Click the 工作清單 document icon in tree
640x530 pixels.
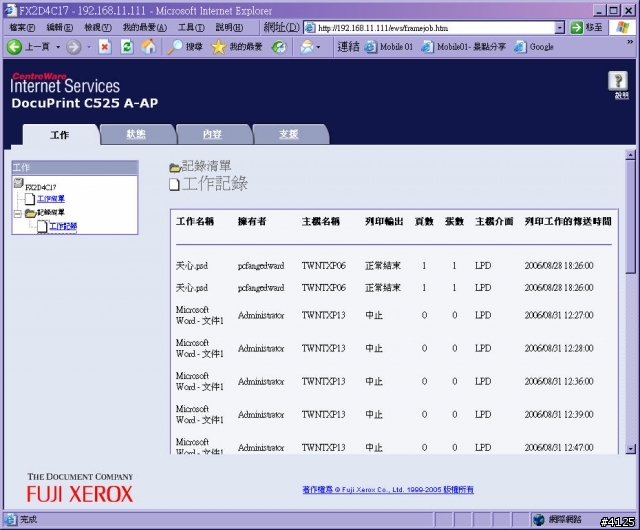(30, 199)
